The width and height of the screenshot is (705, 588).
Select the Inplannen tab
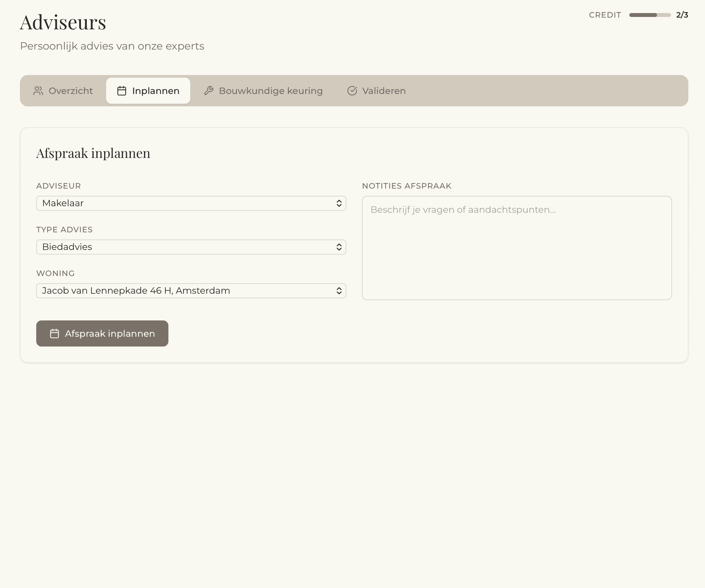[x=148, y=91]
